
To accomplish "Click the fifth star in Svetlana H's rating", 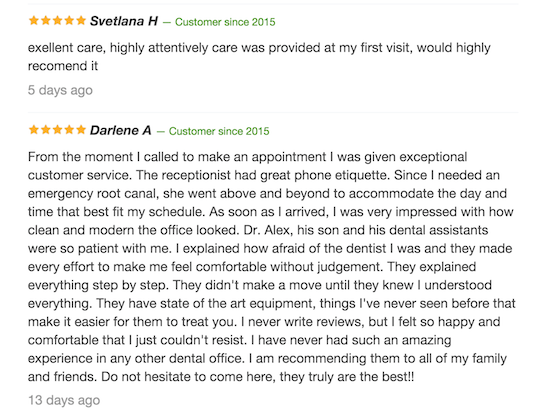I will tap(81, 20).
